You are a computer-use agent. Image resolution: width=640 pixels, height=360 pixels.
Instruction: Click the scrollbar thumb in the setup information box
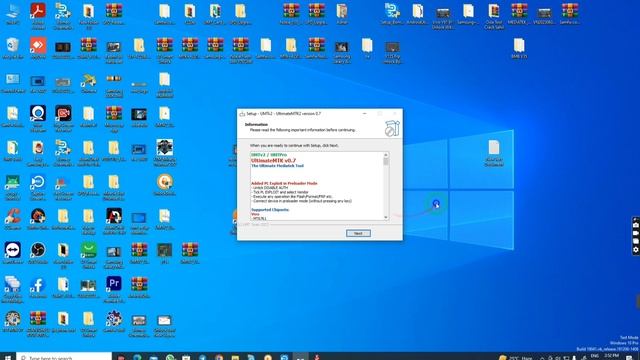[x=386, y=162]
